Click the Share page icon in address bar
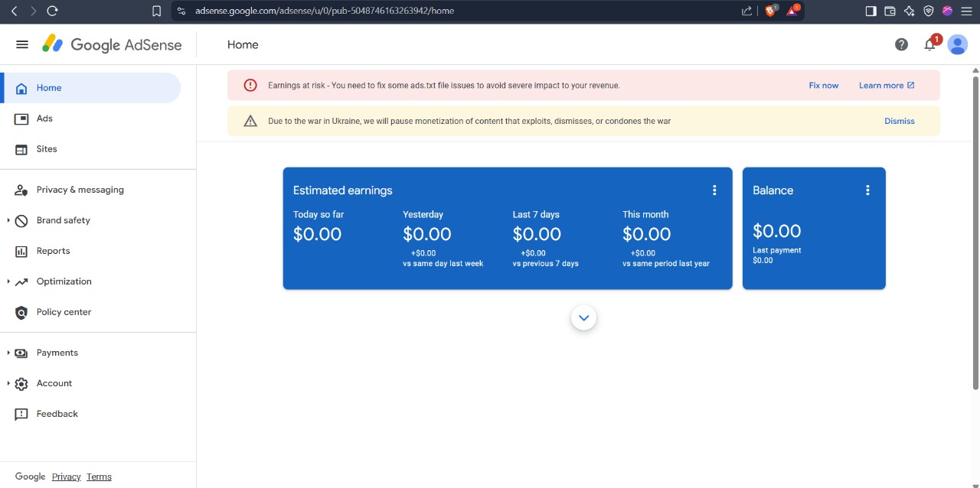The image size is (980, 488). (x=747, y=11)
